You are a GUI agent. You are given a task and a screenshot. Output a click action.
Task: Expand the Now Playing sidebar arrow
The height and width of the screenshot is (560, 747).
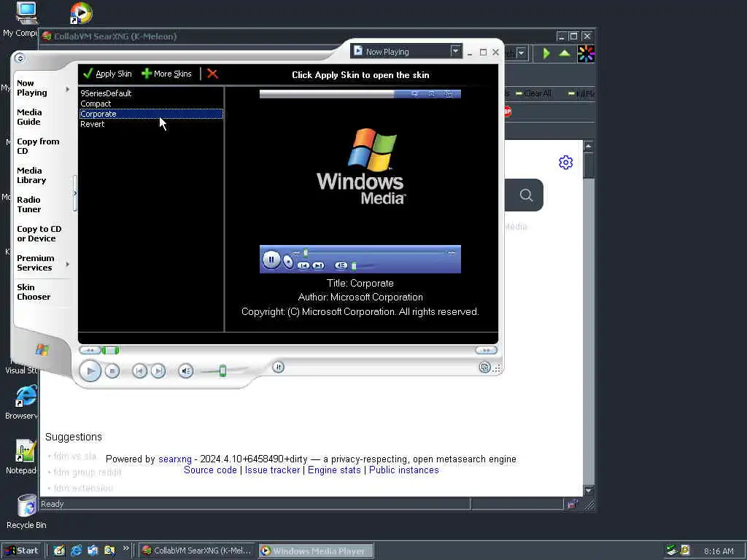(x=68, y=89)
